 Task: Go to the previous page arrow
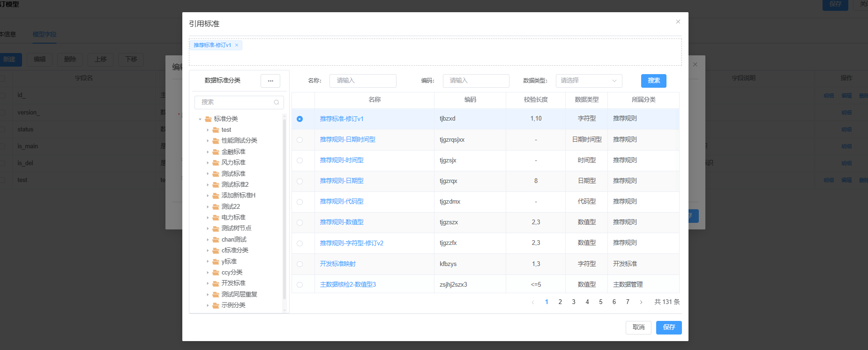[x=533, y=302]
